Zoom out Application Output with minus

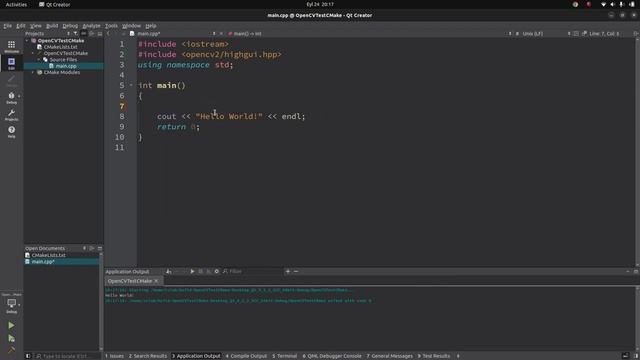pyautogui.click(x=296, y=271)
